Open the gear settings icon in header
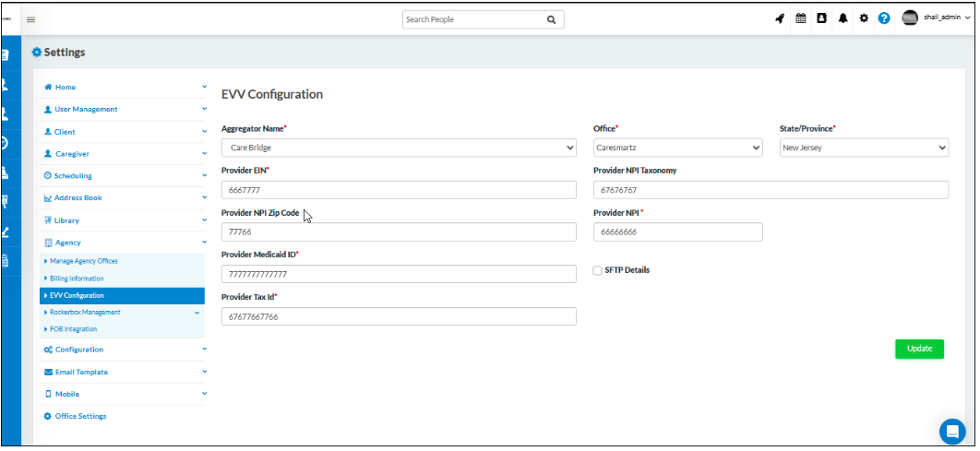 click(864, 18)
